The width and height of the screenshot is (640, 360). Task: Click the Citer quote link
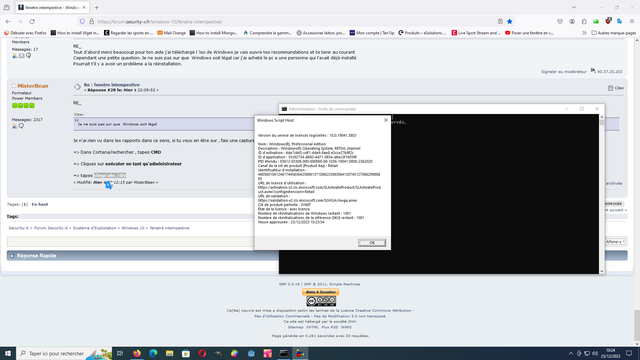click(616, 88)
